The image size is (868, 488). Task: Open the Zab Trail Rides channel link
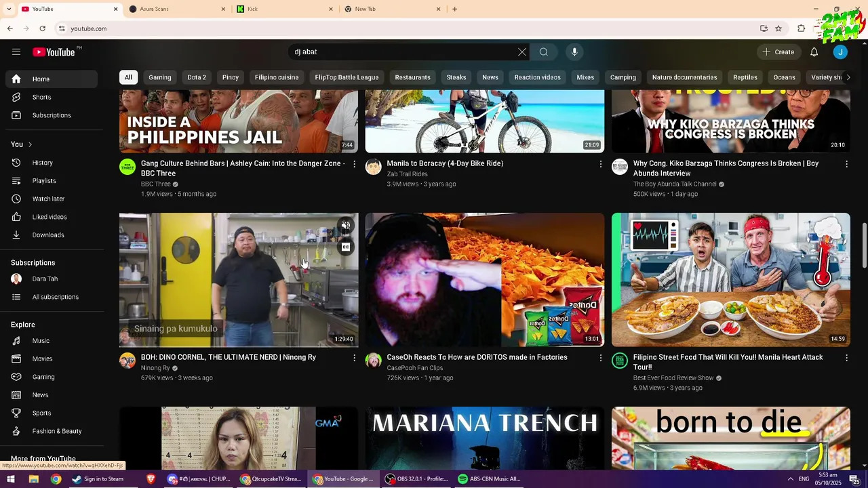[x=407, y=174]
